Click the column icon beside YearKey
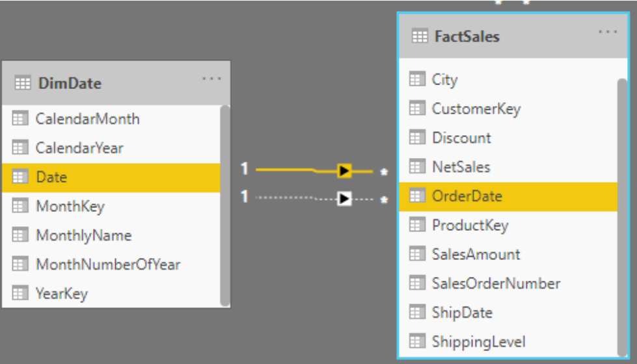 tap(18, 294)
